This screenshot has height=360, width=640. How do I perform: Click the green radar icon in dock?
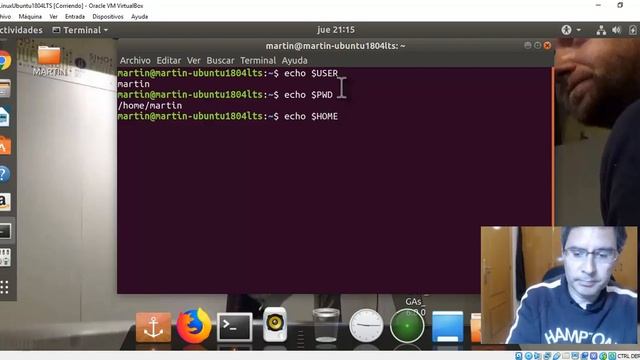407,326
